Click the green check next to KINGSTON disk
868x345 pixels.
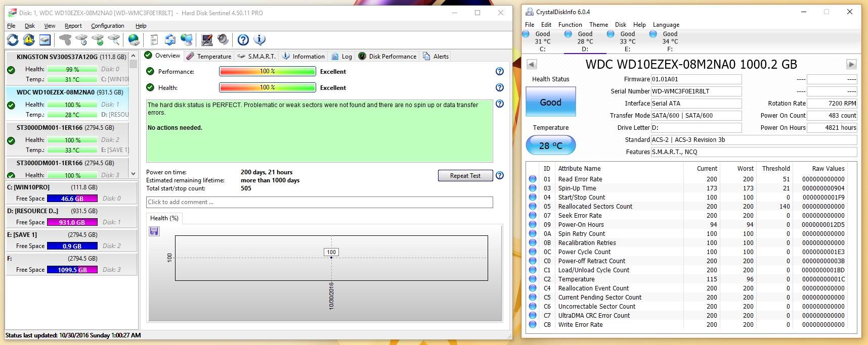tap(11, 70)
